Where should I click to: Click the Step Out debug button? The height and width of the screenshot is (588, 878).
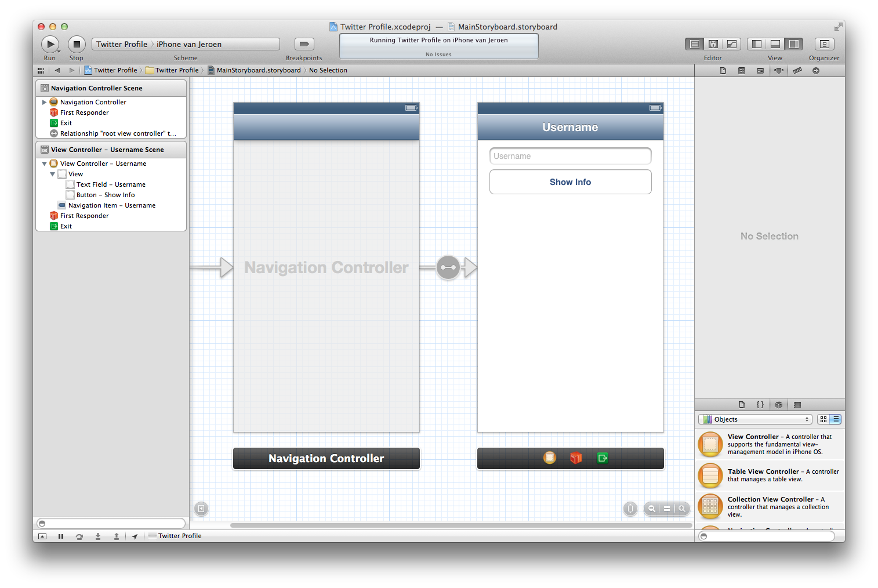click(117, 536)
